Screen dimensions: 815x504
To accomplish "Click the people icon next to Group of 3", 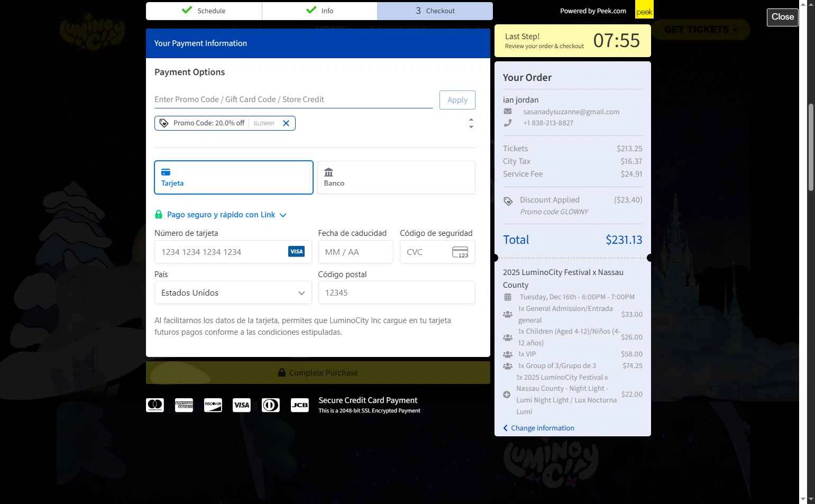I will [508, 366].
